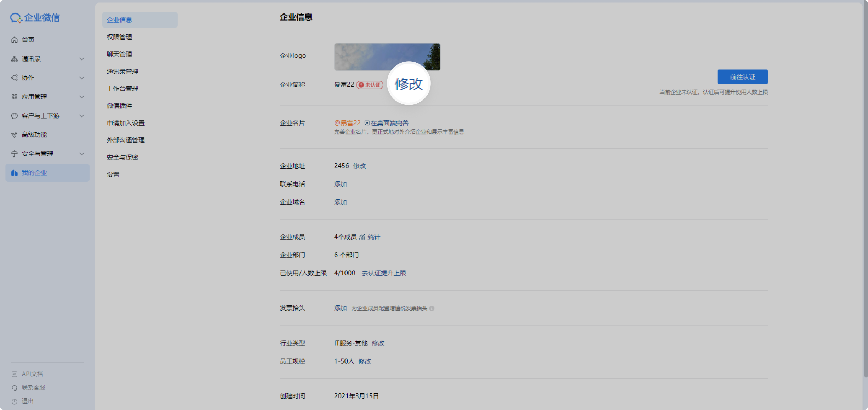The image size is (868, 410).
Task: Select the 首页 home icon in sidebar
Action: click(x=14, y=40)
